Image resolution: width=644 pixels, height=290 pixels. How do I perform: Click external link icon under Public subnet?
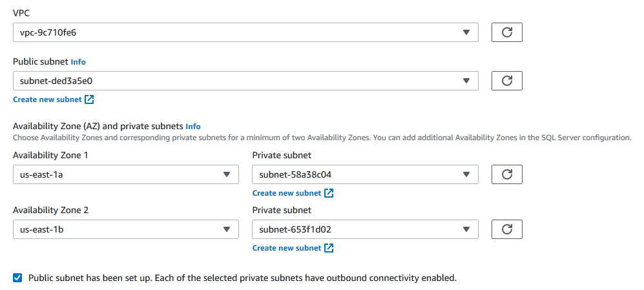90,99
